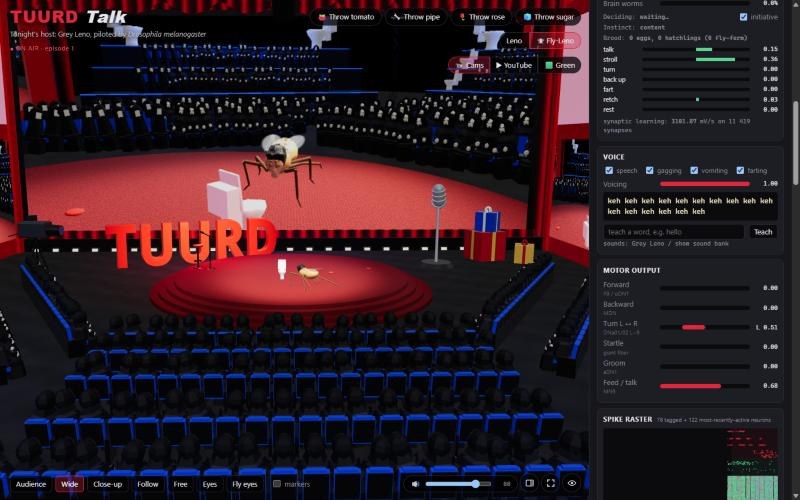Mute audio with the speaker icon

coord(415,484)
